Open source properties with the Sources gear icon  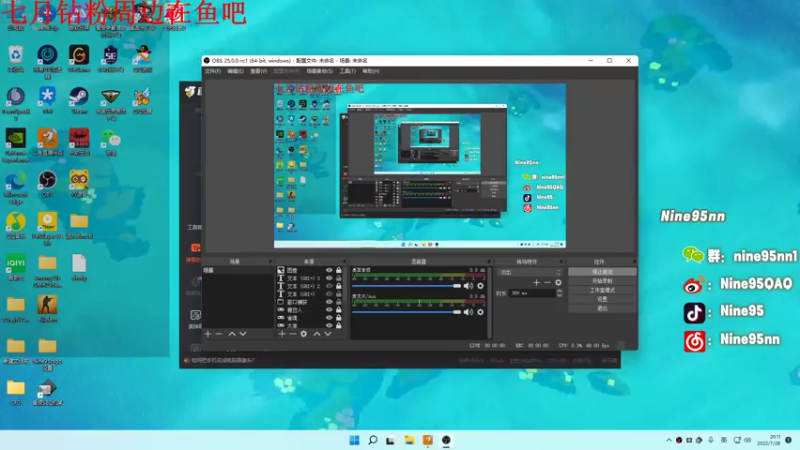(x=304, y=334)
